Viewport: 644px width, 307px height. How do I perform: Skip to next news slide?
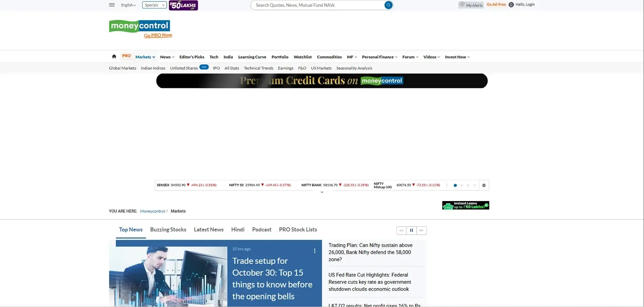(421, 230)
